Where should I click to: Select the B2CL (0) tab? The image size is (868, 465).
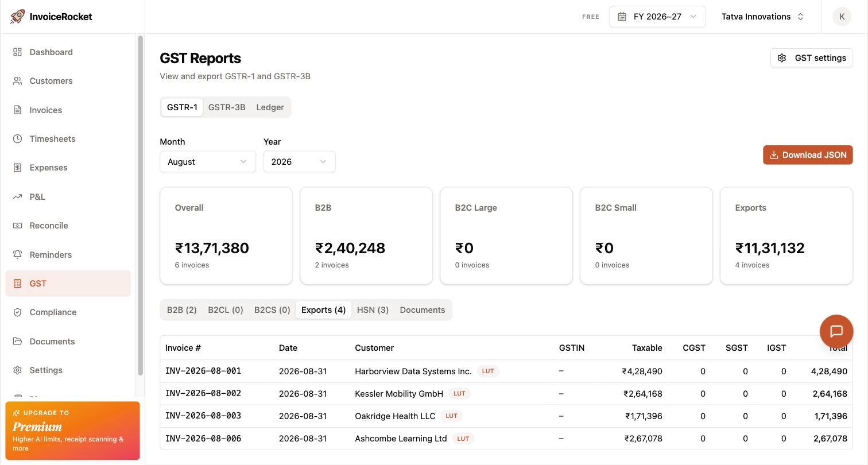[226, 310]
